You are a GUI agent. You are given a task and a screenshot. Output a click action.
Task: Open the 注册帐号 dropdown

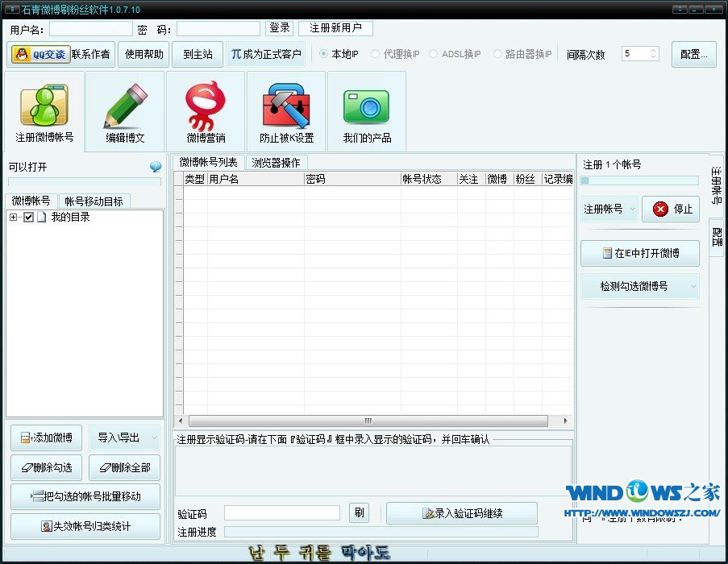[609, 209]
